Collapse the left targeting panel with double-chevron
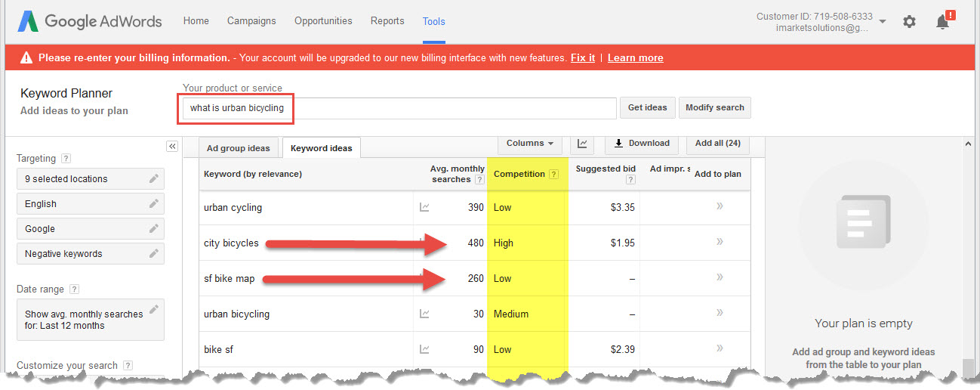Viewport: 980px width, 390px height. 172,146
